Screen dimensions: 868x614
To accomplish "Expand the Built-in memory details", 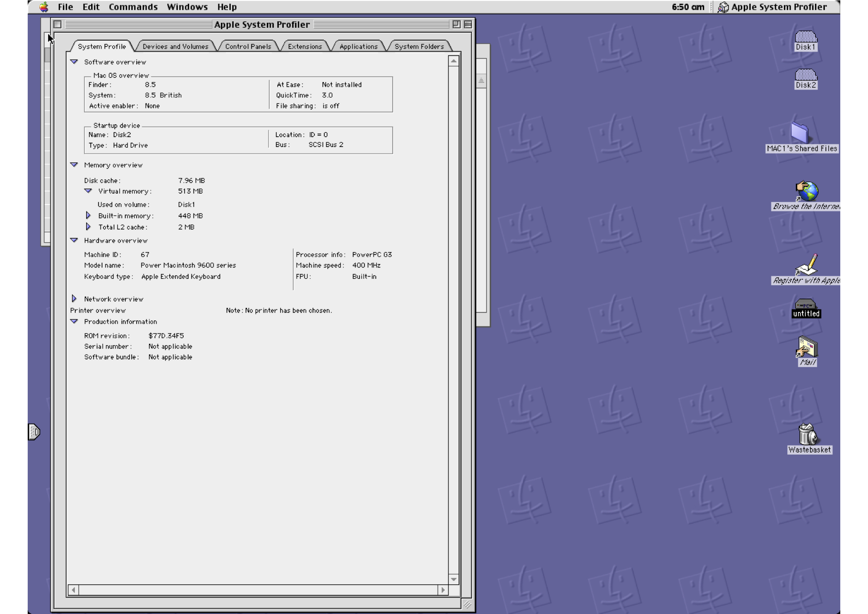I will (88, 215).
